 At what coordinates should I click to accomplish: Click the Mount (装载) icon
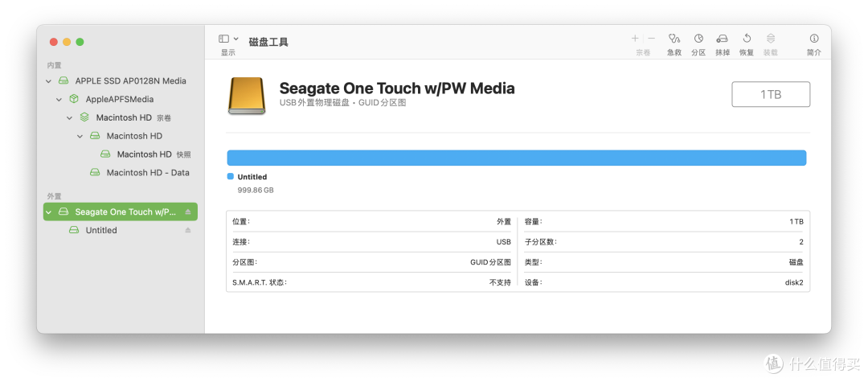(x=771, y=39)
